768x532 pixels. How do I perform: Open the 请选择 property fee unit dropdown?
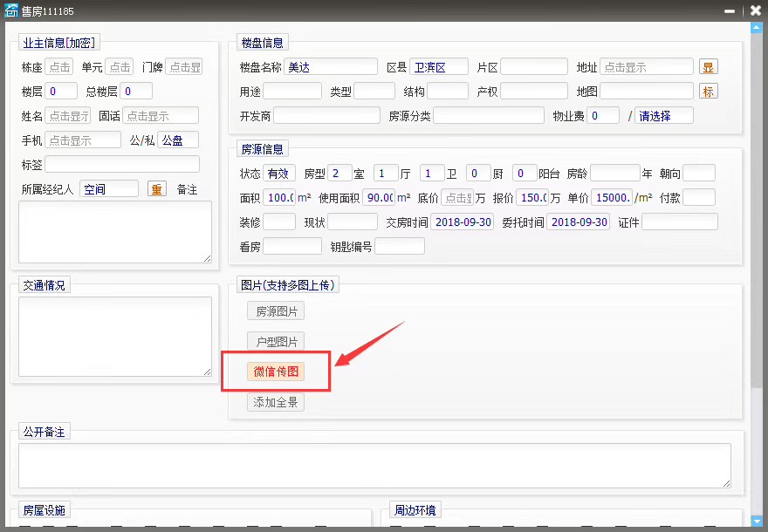pyautogui.click(x=664, y=116)
